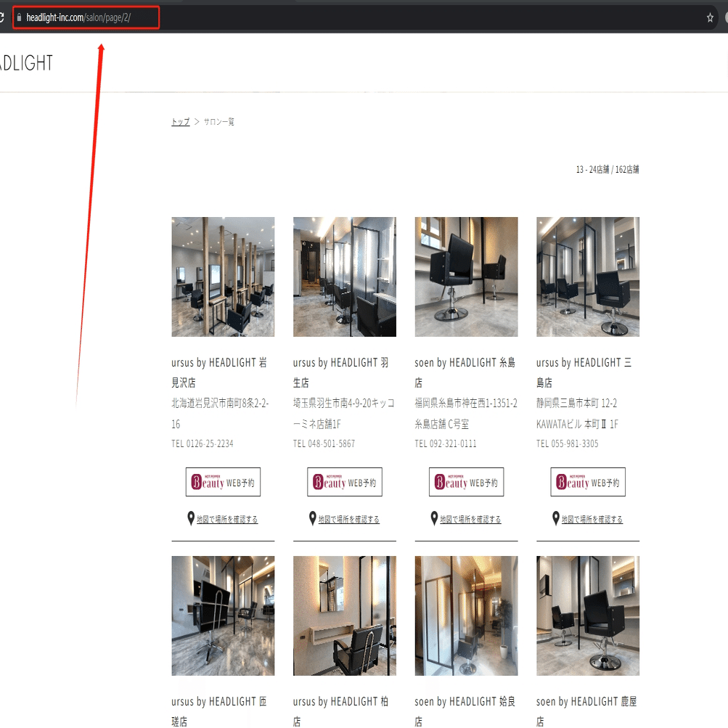Click Beauty WEB予約 button for 三島店
The height and width of the screenshot is (728, 728).
coord(588,482)
